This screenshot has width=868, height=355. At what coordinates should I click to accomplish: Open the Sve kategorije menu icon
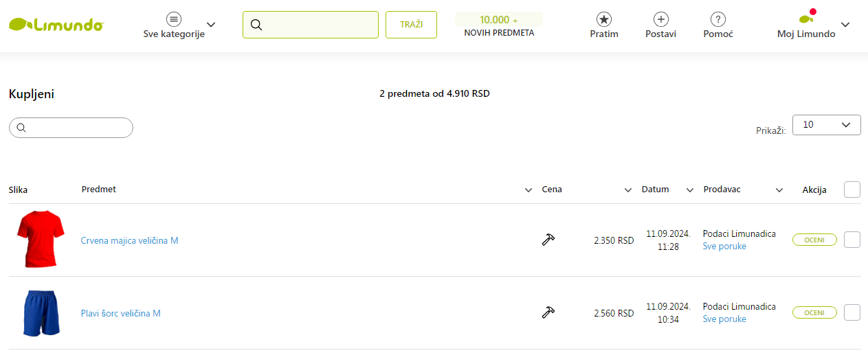pos(174,19)
